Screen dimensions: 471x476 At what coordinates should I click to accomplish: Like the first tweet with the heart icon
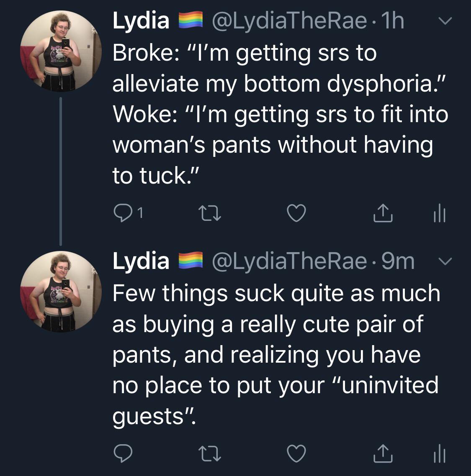point(297,214)
